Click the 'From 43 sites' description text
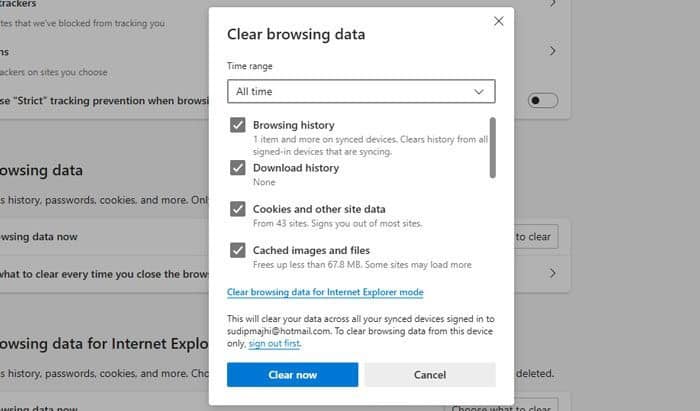 tap(337, 223)
